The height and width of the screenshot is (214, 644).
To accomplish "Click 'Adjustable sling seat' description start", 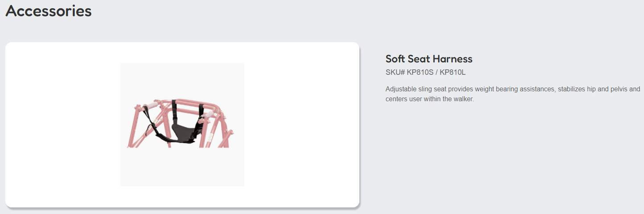I will (416, 89).
